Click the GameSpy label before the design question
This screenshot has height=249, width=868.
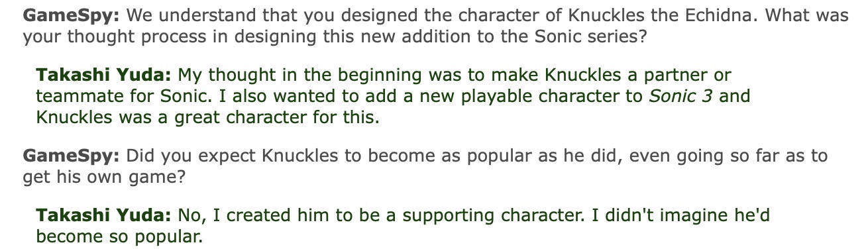point(72,16)
